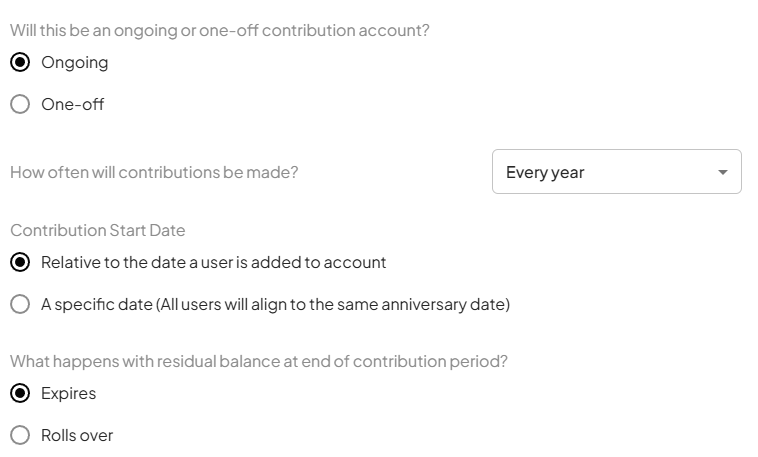Viewport: 758px width, 457px height.
Task: Select the One-off radio button
Action: [x=20, y=104]
